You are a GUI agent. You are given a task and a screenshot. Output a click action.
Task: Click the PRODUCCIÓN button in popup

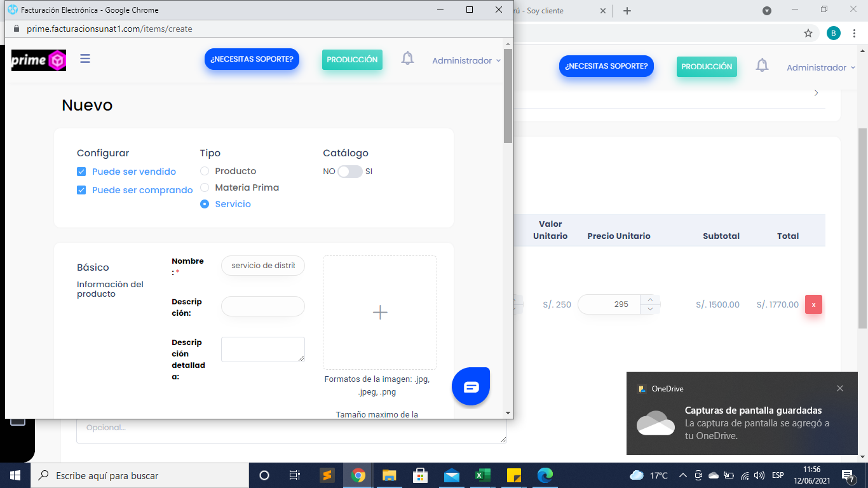[352, 59]
